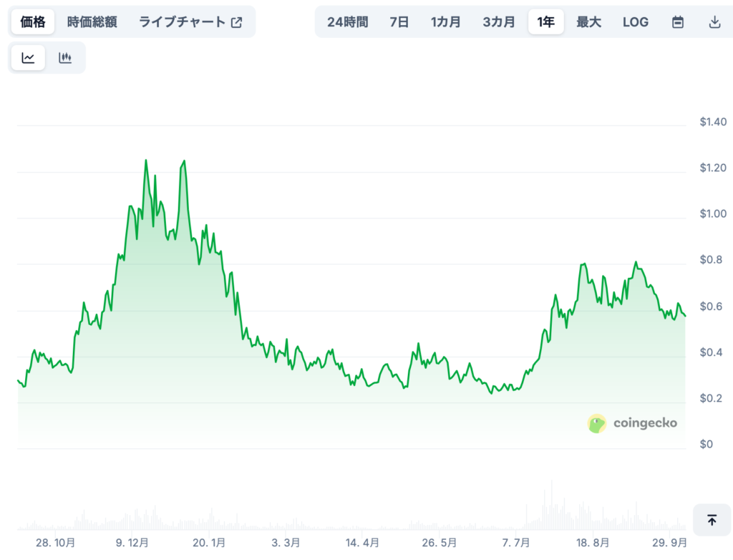Select the 24時間 time range
This screenshot has height=560, width=733.
coord(347,22)
